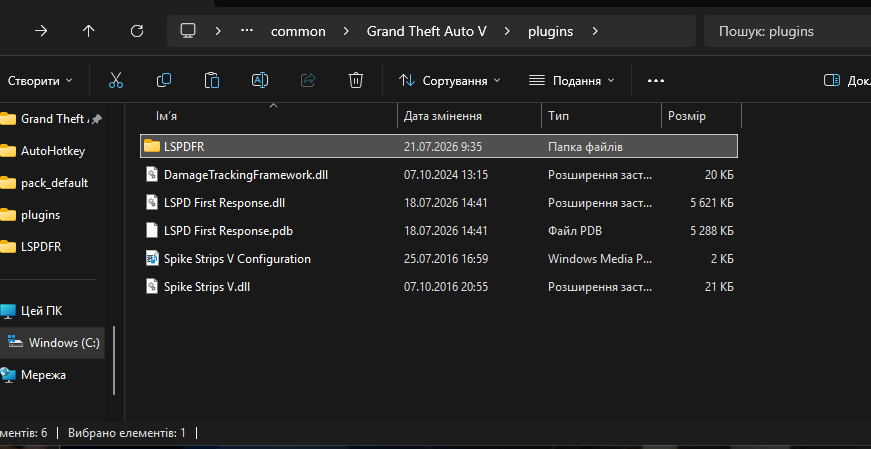This screenshot has height=449, width=871.
Task: Click the Spike Strips V Configuration icon
Action: click(152, 258)
